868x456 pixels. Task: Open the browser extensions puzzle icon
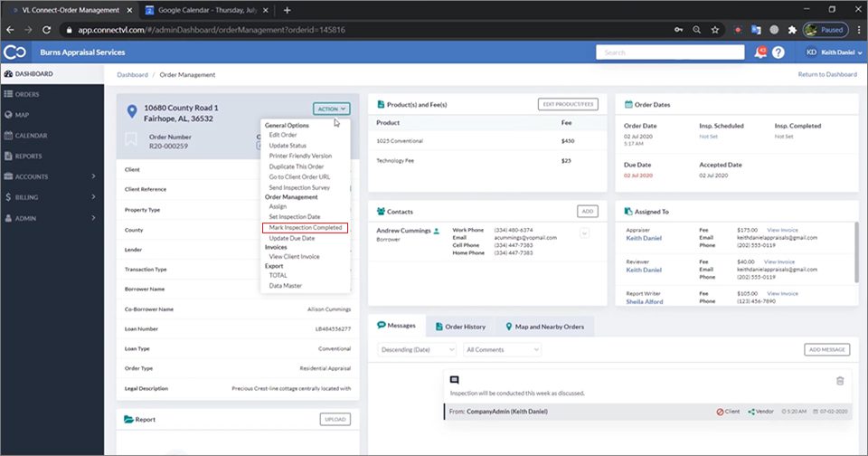coord(792,30)
